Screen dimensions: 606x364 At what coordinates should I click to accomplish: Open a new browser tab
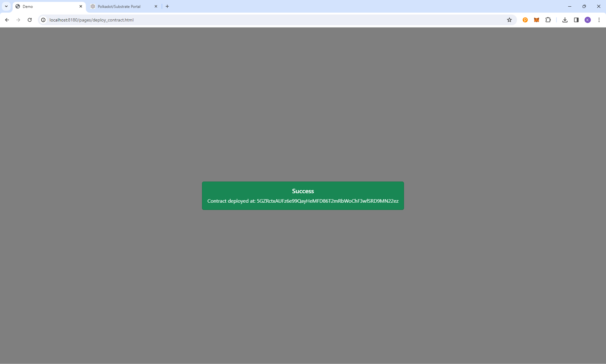click(167, 6)
